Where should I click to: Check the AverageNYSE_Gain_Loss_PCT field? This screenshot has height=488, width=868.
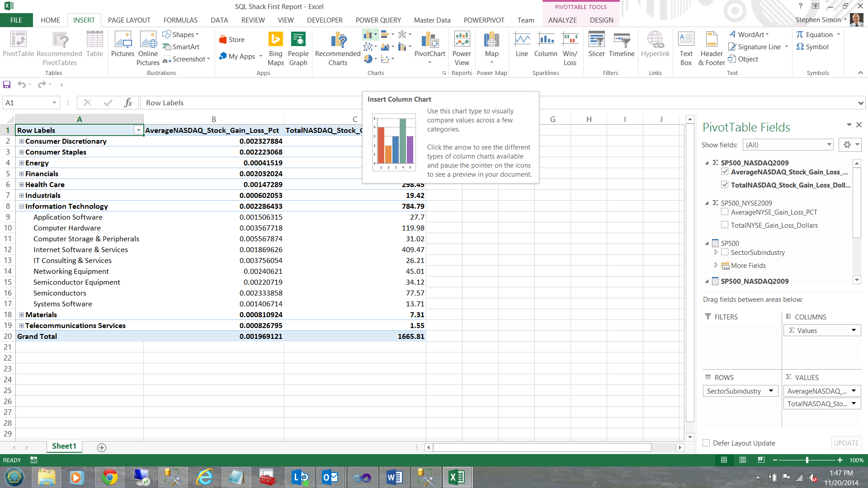tap(725, 212)
